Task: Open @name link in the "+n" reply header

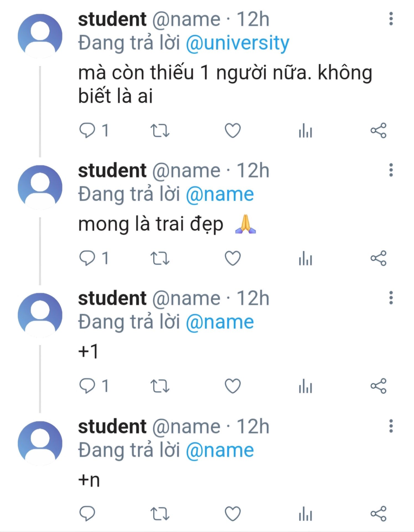Action: [220, 450]
